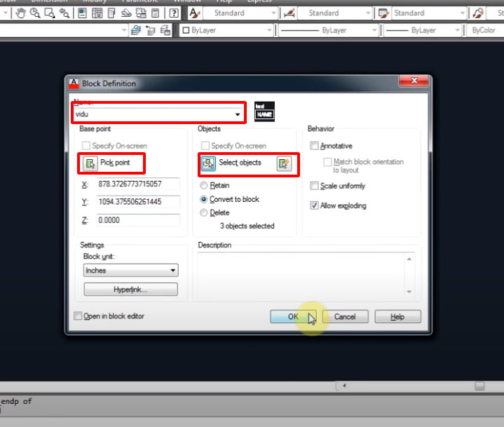
Task: Click the Pick point icon button
Action: click(90, 163)
